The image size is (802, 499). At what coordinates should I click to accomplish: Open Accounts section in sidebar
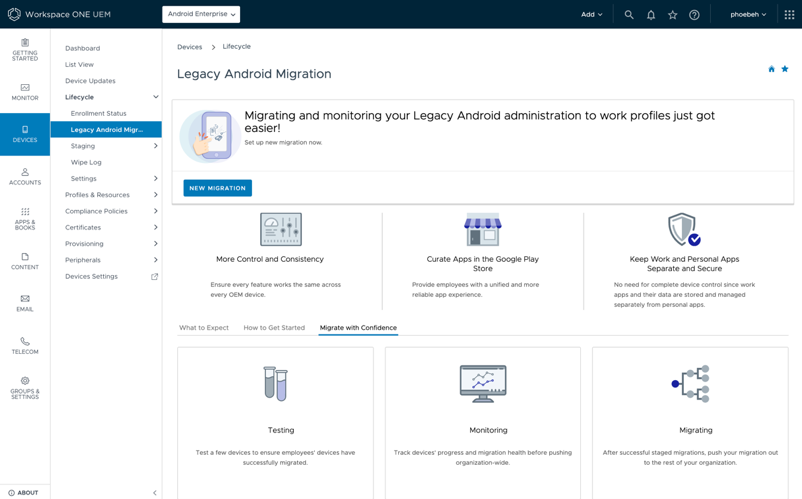coord(25,177)
